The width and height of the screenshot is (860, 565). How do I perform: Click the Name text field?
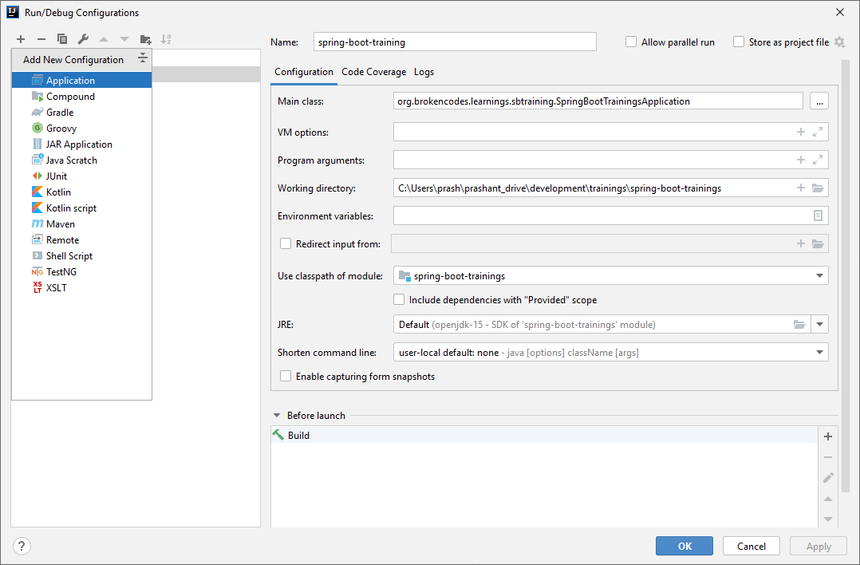(x=454, y=42)
